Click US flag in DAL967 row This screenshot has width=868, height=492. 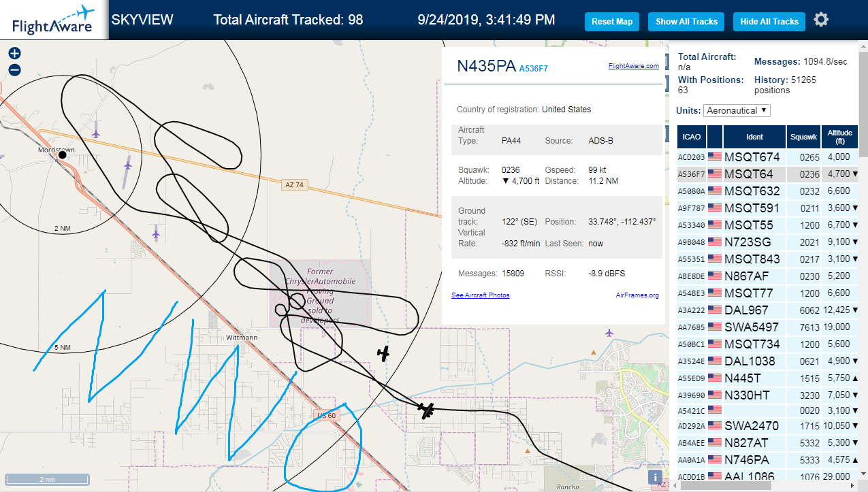coord(715,310)
